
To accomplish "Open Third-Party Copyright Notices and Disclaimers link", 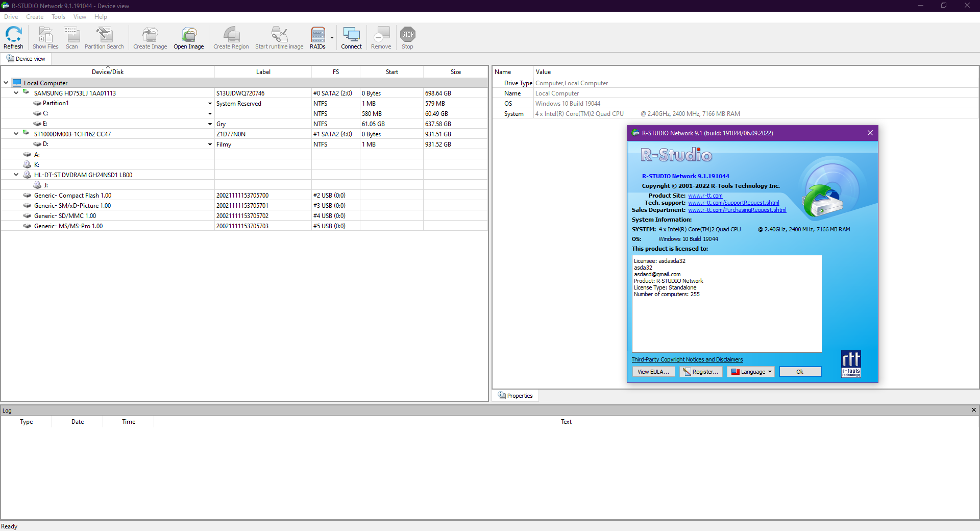I will [x=687, y=359].
